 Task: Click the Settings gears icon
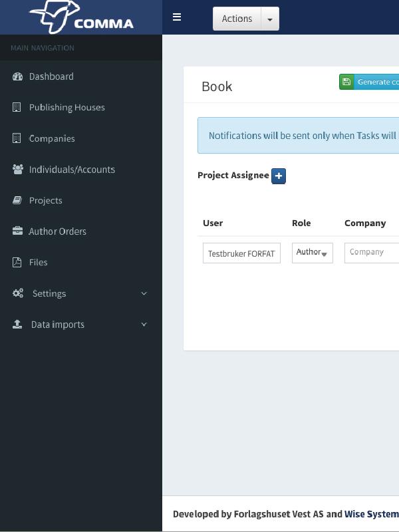[x=18, y=293]
